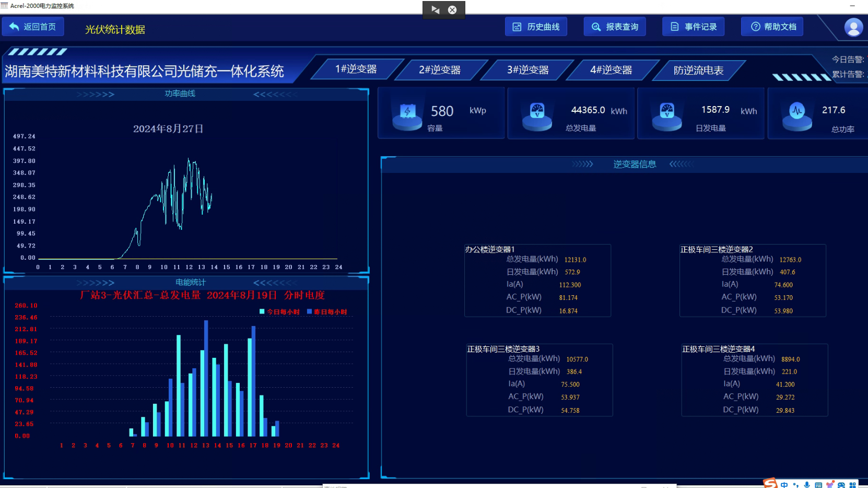Click the question mark icon on 帮助文档
The width and height of the screenshot is (868, 488).
tap(756, 27)
